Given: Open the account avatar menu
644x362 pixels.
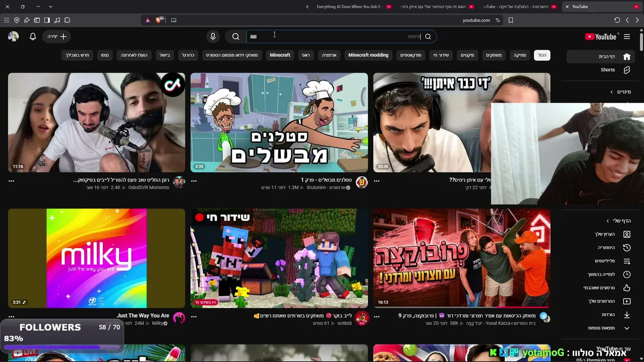Looking at the screenshot, I should click(x=13, y=37).
